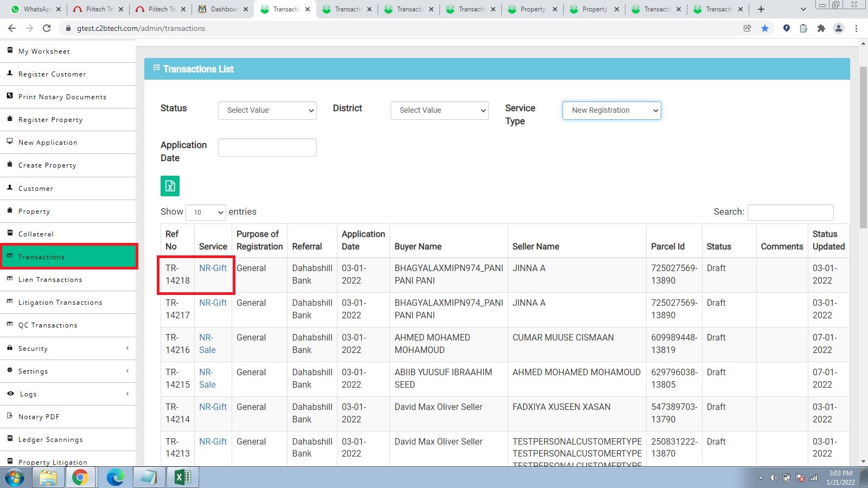Select the Transactions sidebar item
The image size is (868, 488).
tap(68, 256)
